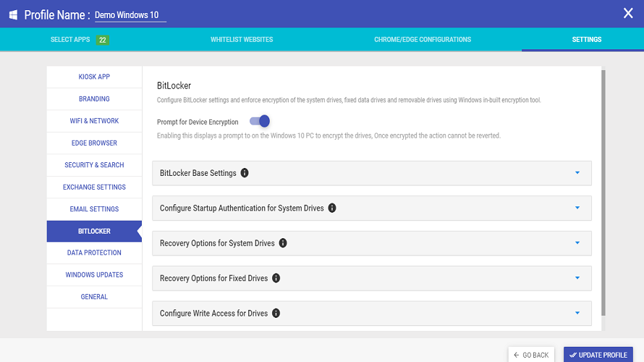Click the Windows logo icon in header
Viewport: 644px width, 362px height.
click(x=13, y=14)
